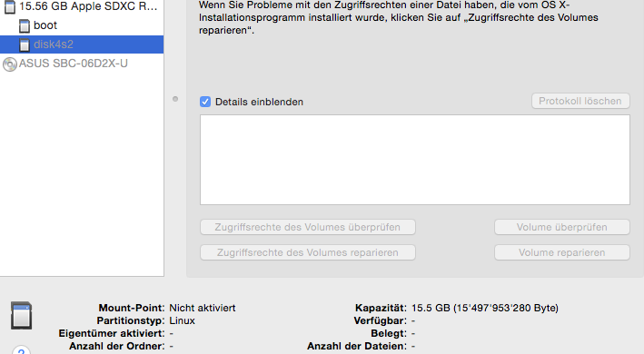Screen dimensions: 644x354
Task: Click Protokoll löschen button
Action: (580, 101)
